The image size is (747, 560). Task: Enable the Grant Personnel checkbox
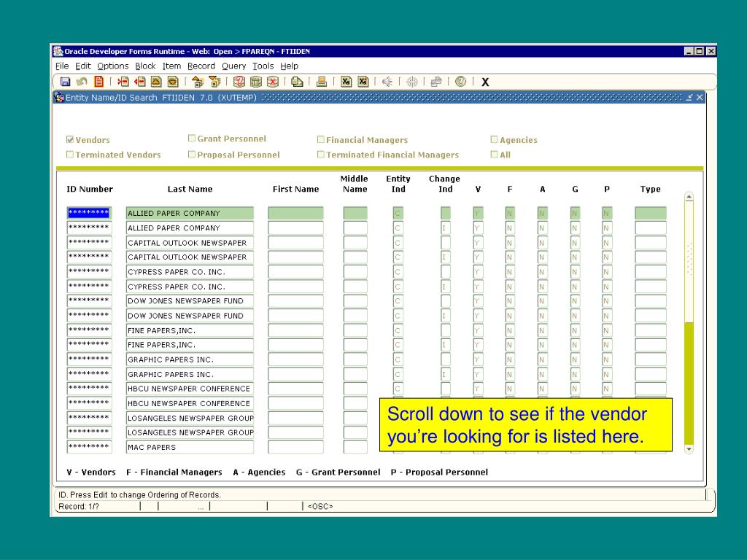pos(192,138)
